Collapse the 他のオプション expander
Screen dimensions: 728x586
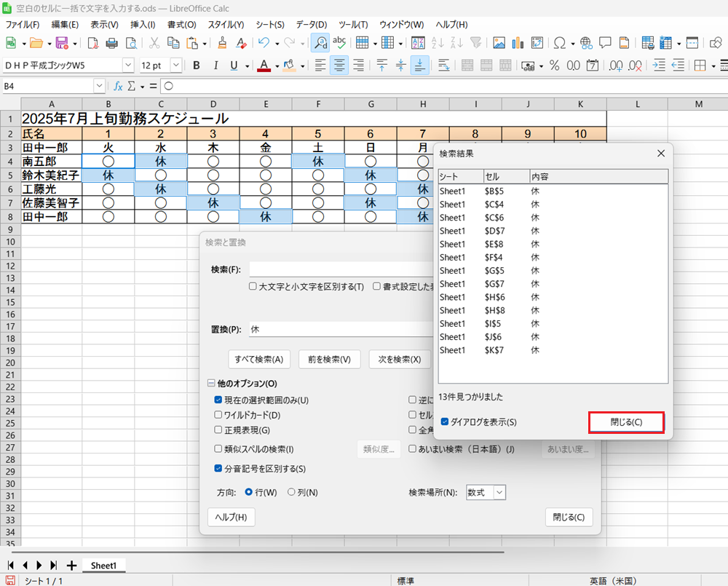(x=211, y=383)
